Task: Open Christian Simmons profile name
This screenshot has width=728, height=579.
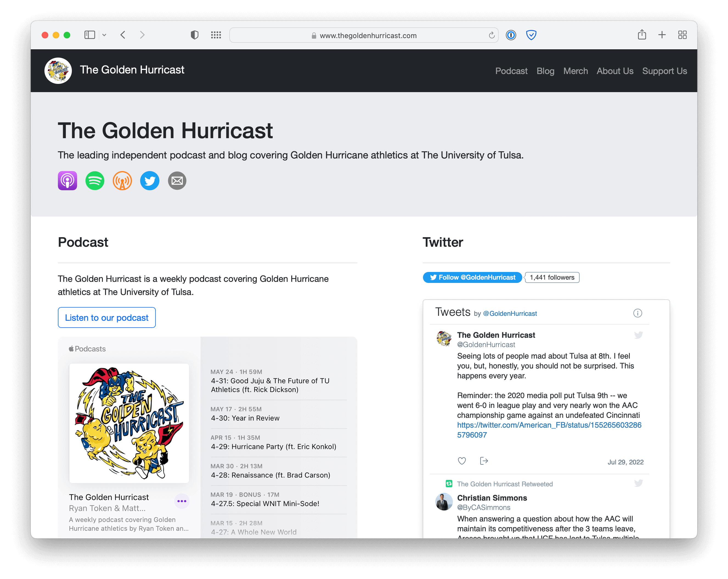Action: (492, 498)
